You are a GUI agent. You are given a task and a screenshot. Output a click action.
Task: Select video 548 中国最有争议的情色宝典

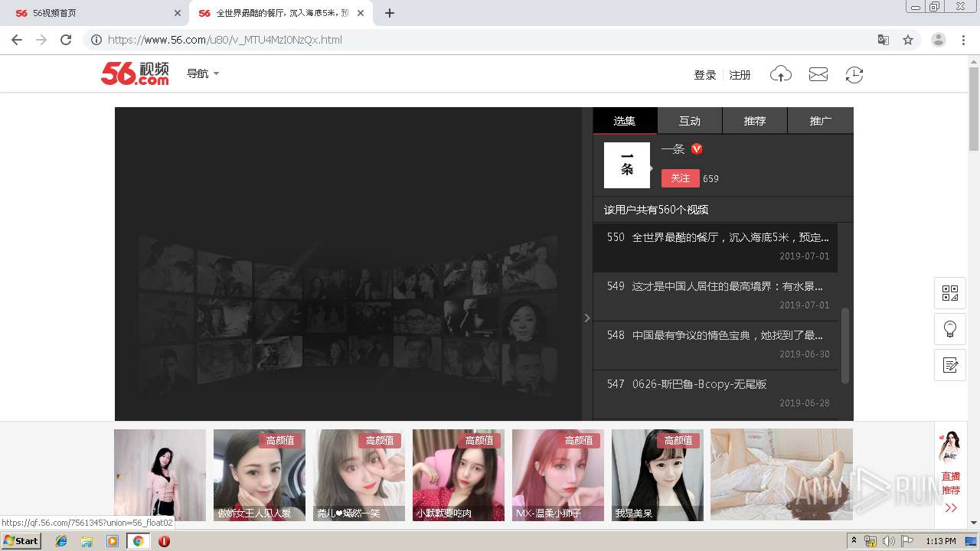click(x=715, y=345)
